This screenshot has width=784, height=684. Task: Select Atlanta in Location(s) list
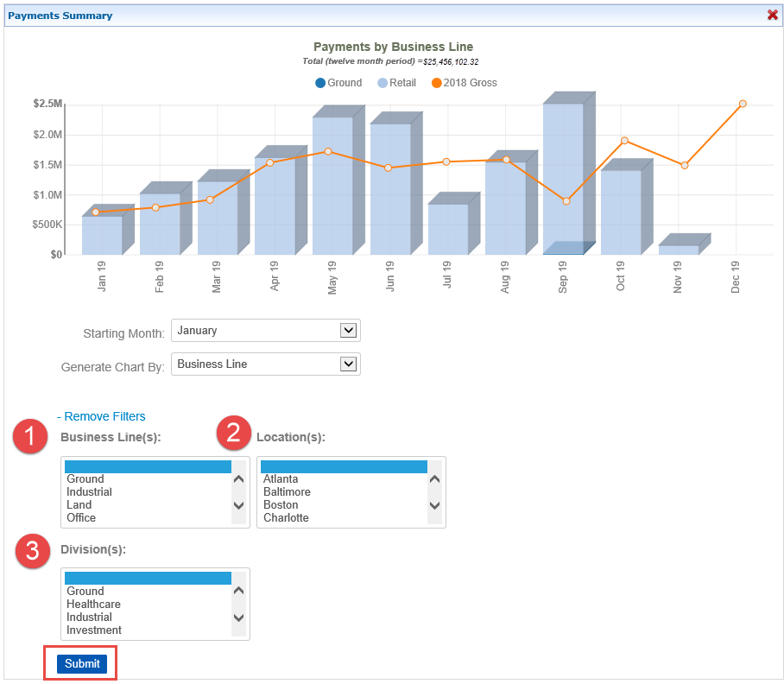coord(281,479)
